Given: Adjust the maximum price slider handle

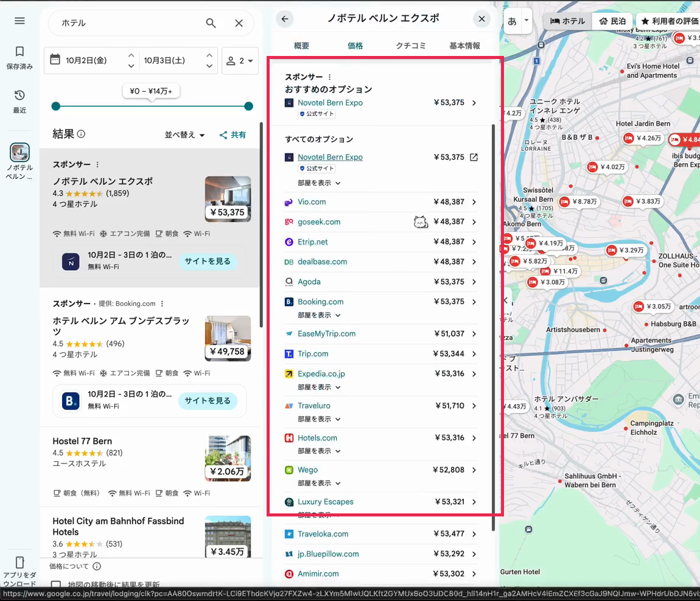Looking at the screenshot, I should point(249,106).
